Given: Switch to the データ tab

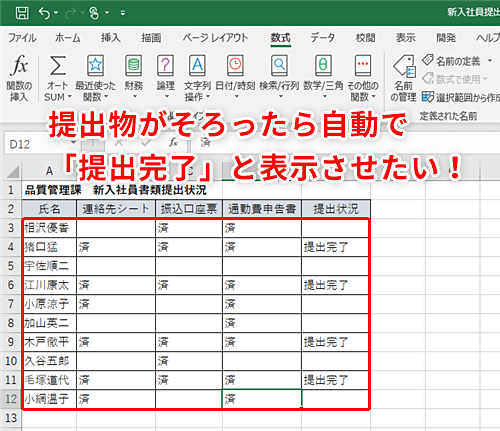Looking at the screenshot, I should point(322,37).
